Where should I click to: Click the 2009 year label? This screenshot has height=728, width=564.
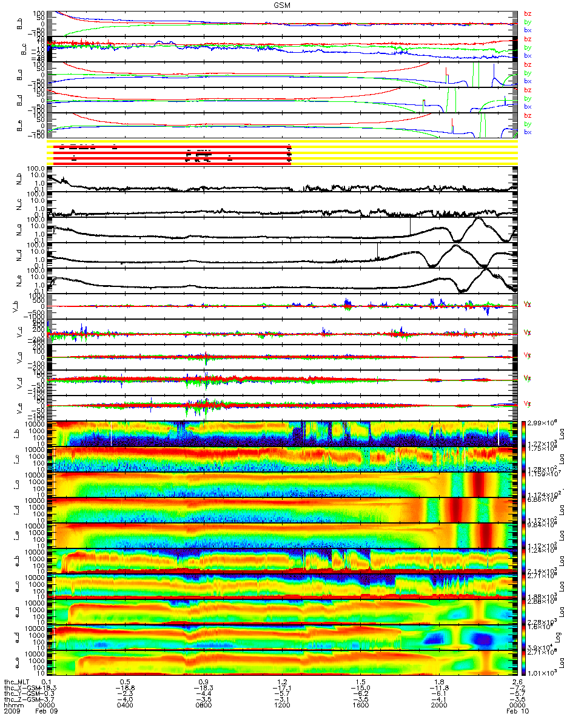pos(13,712)
